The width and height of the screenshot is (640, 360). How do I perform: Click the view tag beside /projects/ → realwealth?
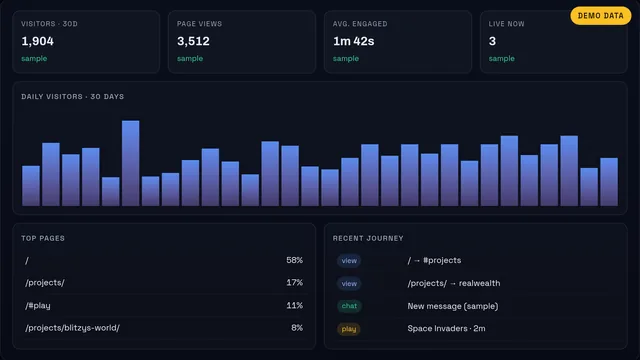349,284
